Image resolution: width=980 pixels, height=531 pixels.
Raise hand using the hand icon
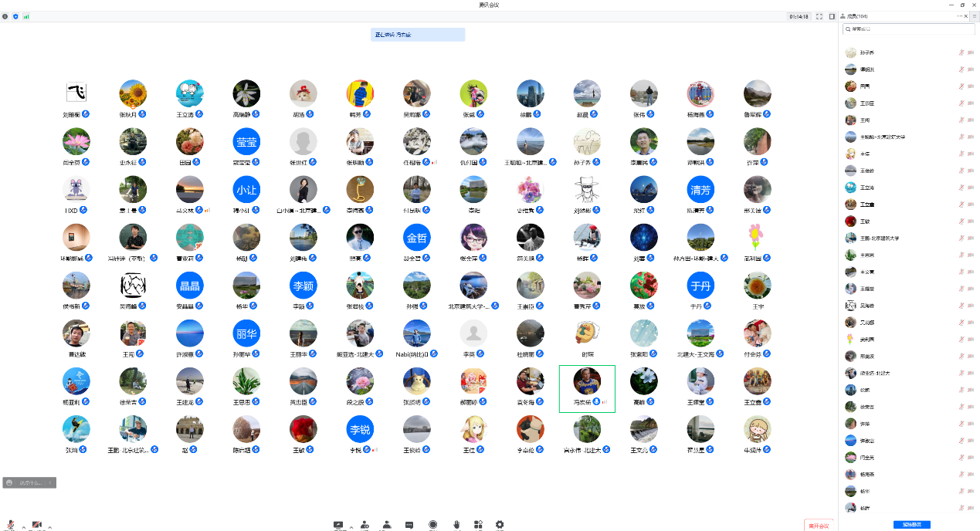coord(456,525)
